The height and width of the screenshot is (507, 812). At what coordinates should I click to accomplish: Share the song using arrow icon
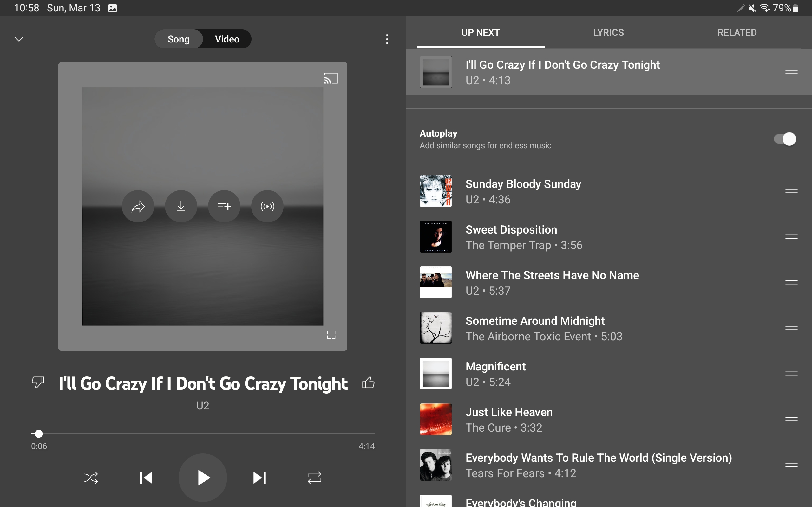coord(138,206)
